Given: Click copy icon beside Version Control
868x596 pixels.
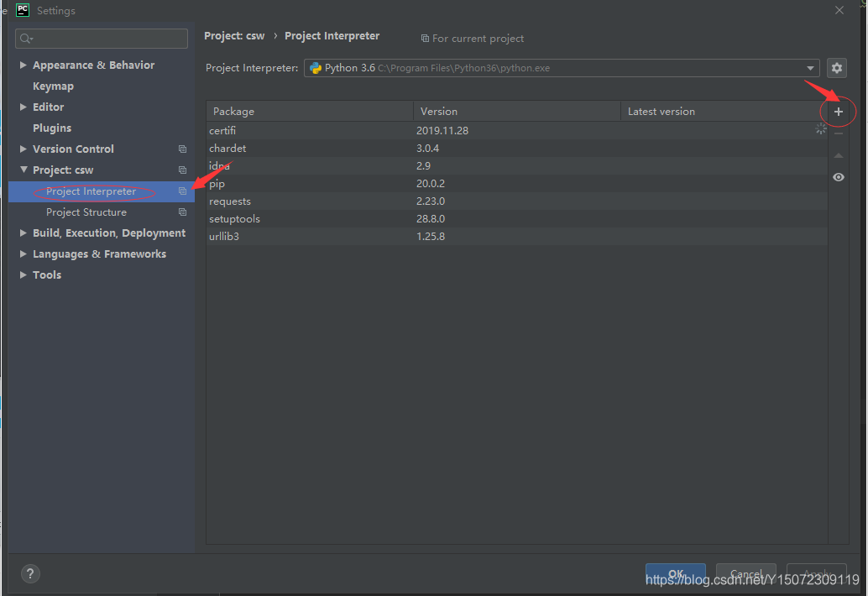Looking at the screenshot, I should 182,149.
